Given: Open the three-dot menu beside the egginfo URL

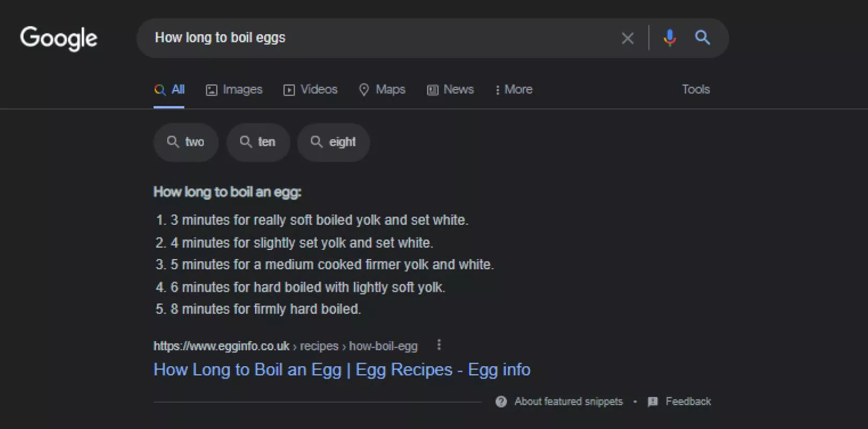Looking at the screenshot, I should pos(439,345).
